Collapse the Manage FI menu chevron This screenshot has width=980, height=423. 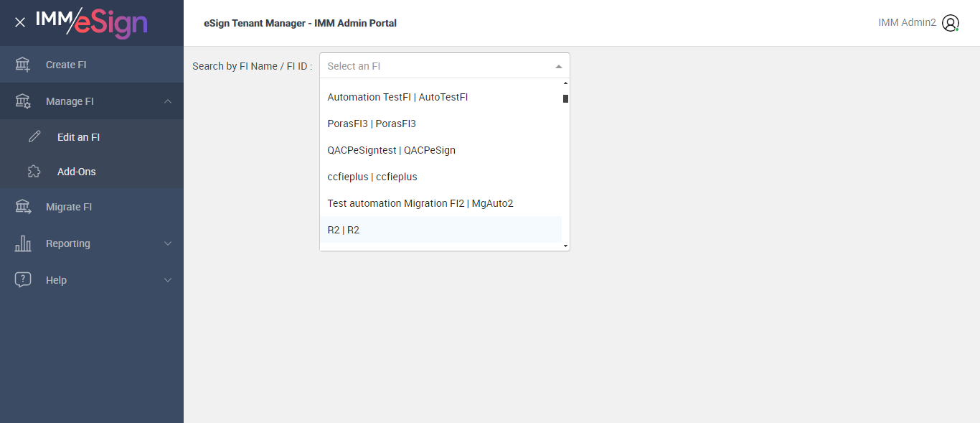click(x=168, y=101)
